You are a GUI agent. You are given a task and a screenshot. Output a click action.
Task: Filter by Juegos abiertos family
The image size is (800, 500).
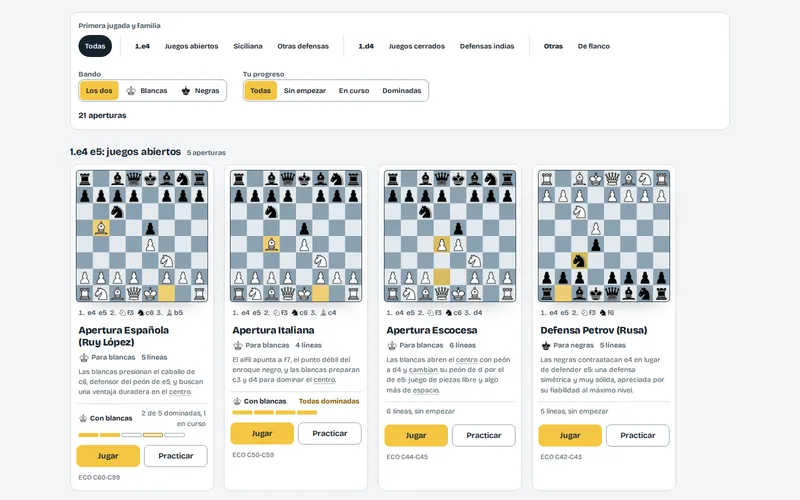[x=191, y=46]
